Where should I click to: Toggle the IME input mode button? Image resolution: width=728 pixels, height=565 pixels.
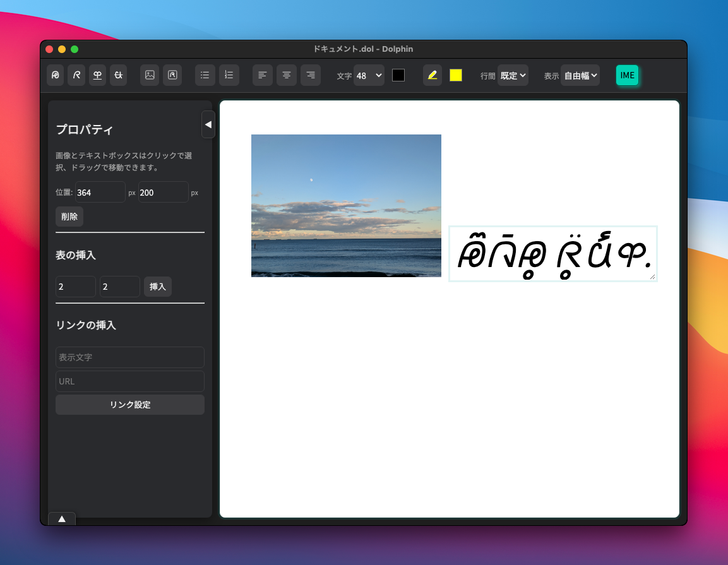pos(627,75)
